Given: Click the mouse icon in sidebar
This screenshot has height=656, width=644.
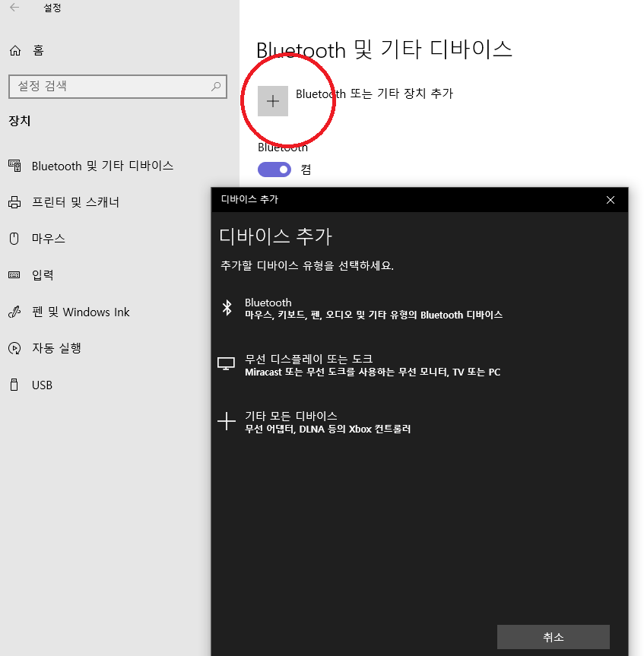Looking at the screenshot, I should pos(14,239).
